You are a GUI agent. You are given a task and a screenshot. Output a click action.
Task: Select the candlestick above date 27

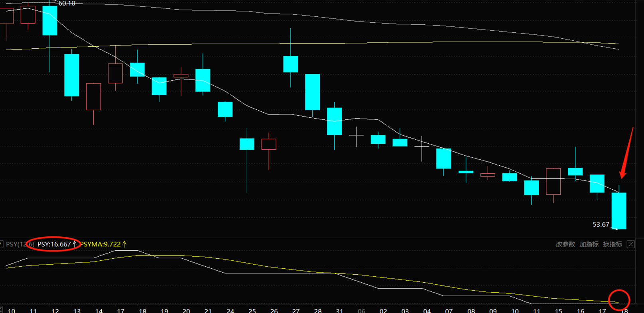pyautogui.click(x=291, y=58)
